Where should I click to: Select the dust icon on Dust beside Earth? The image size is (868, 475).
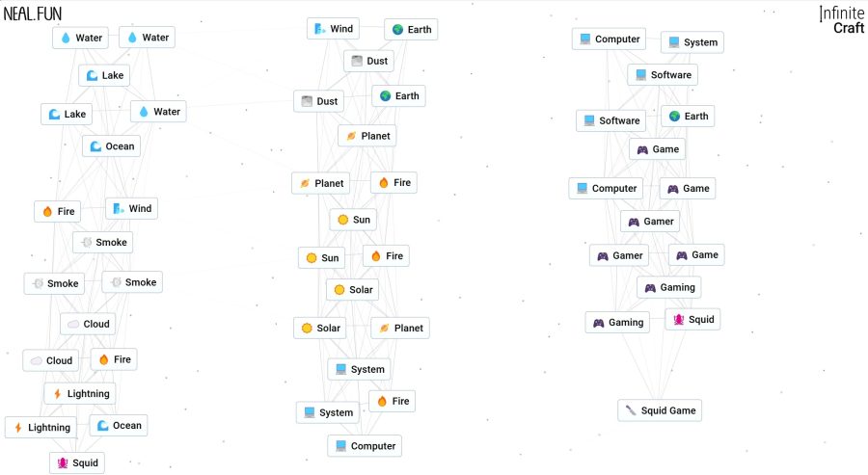[307, 101]
